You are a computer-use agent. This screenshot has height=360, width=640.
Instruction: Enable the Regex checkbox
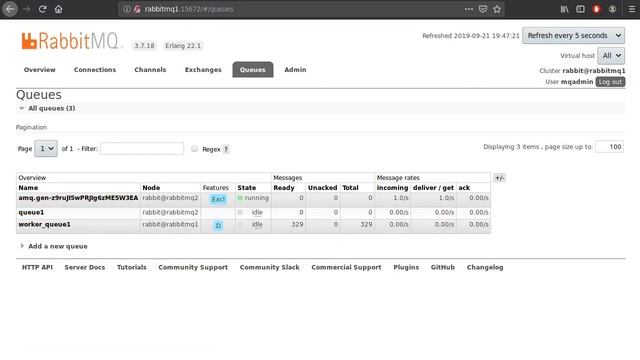coord(194,149)
